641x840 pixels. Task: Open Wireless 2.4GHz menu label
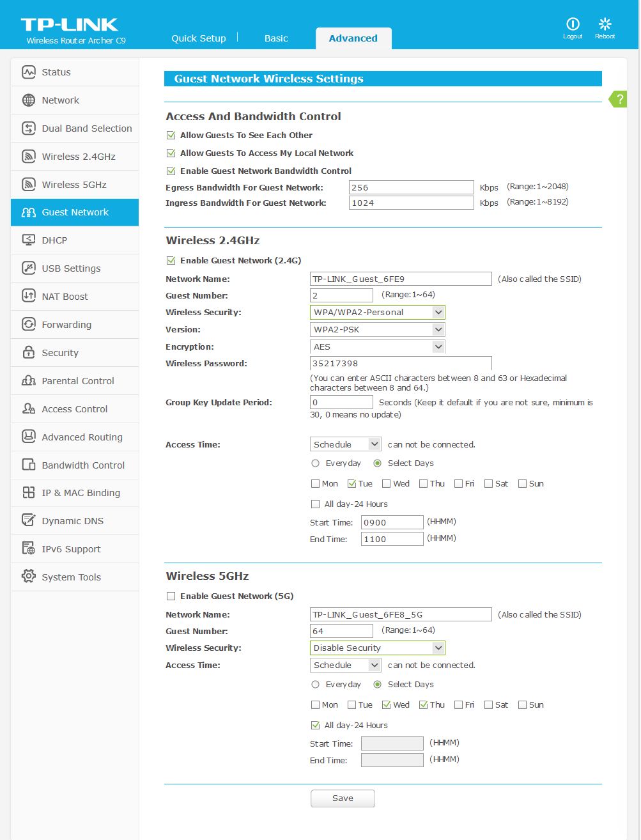[x=79, y=157]
